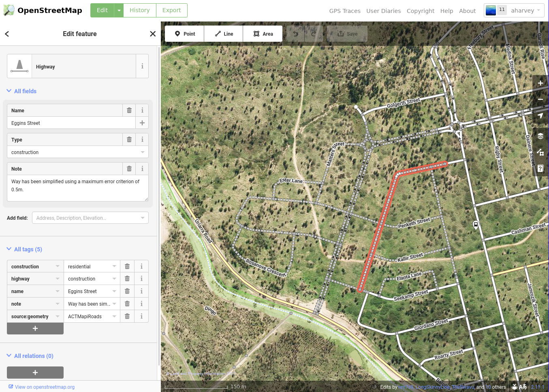This screenshot has width=549, height=392.
Task: Click the Save button
Action: pyautogui.click(x=347, y=34)
